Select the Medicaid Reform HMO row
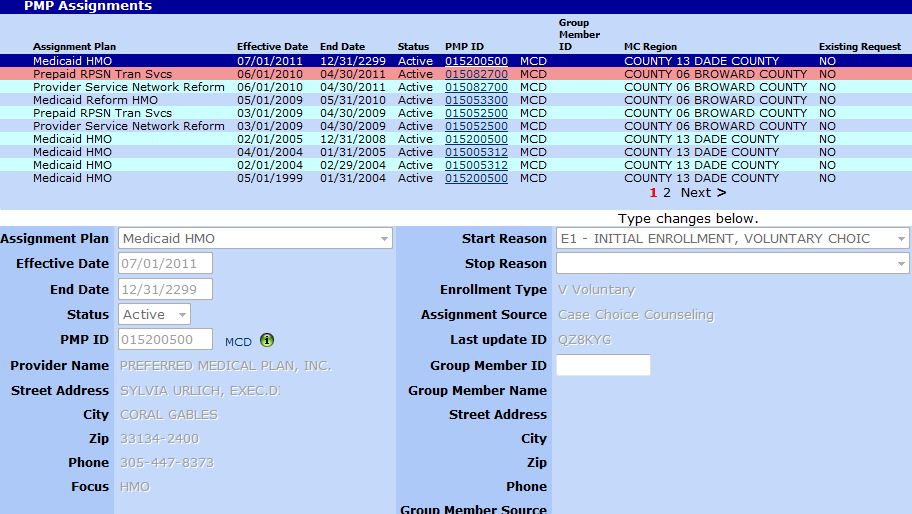Screen dimensions: 912x514 (95, 100)
